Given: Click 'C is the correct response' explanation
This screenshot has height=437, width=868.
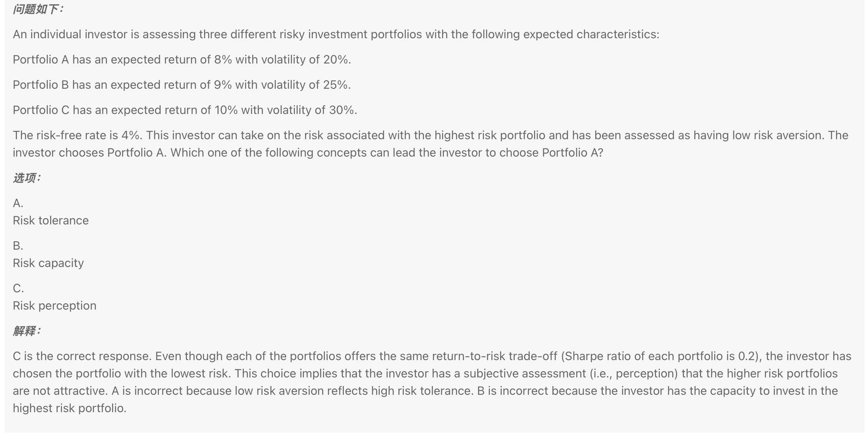Looking at the screenshot, I should tap(82, 356).
